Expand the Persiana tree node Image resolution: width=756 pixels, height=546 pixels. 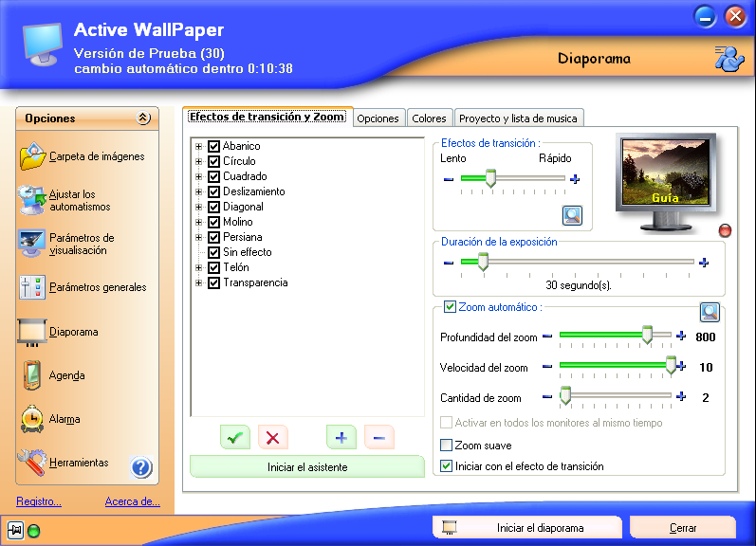tap(198, 237)
